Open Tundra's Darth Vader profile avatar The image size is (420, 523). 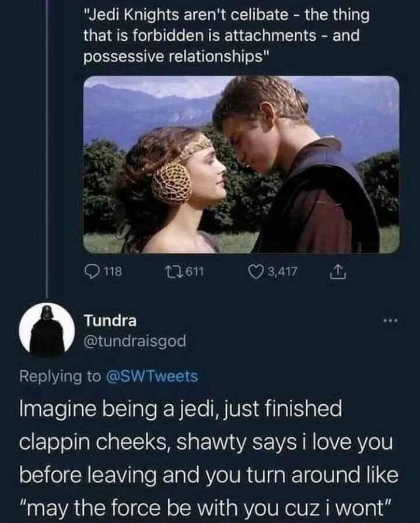click(47, 330)
